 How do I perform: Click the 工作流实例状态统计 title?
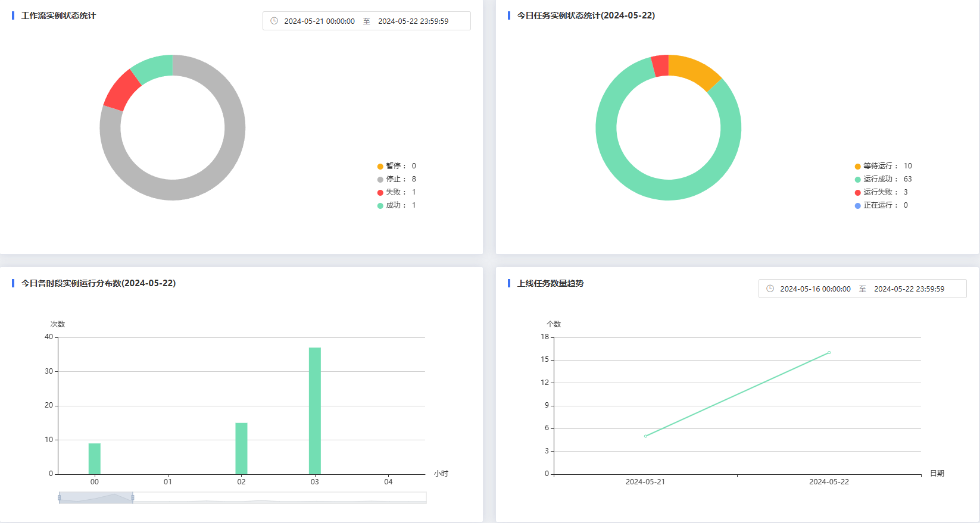(58, 15)
